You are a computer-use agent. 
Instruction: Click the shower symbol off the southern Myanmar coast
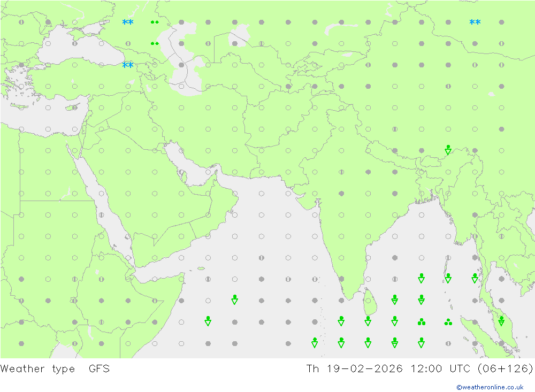pyautogui.click(x=475, y=278)
